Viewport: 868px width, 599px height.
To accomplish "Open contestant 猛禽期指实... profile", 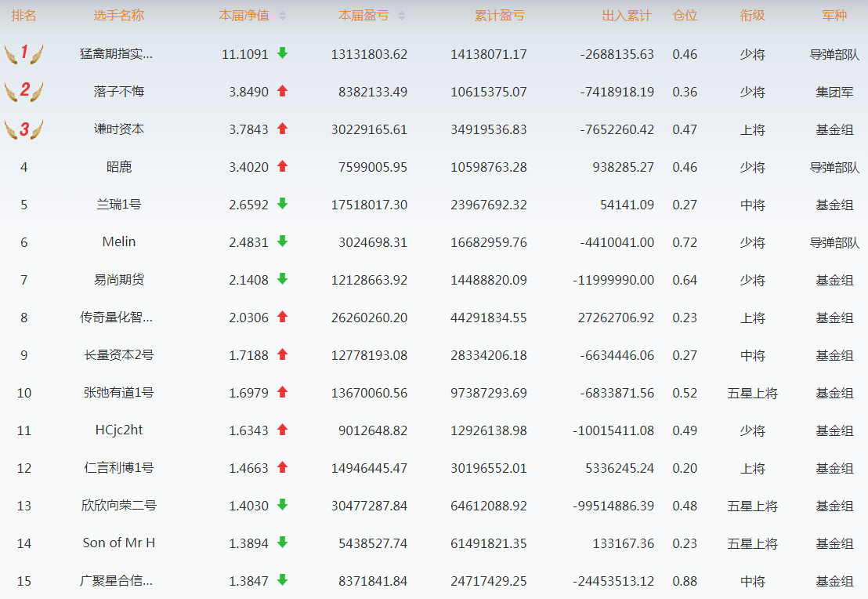I will pyautogui.click(x=116, y=54).
